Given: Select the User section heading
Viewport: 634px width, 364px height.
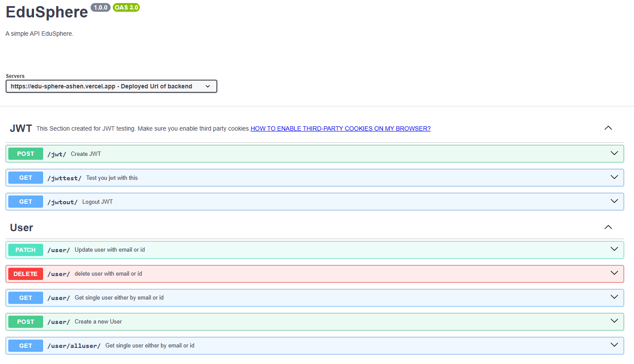Looking at the screenshot, I should tap(21, 228).
